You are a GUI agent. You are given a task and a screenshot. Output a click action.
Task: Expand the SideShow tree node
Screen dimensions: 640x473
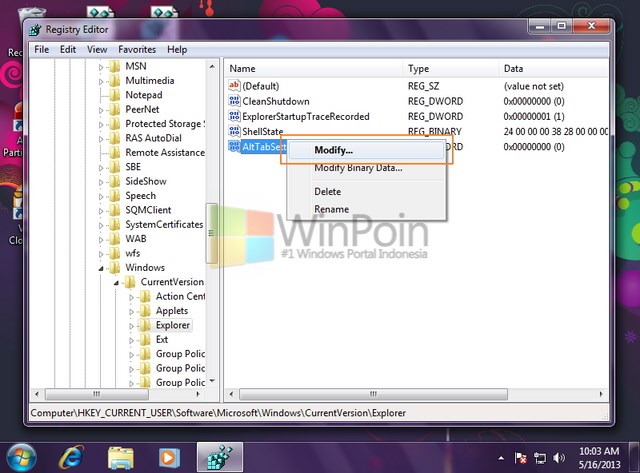101,182
